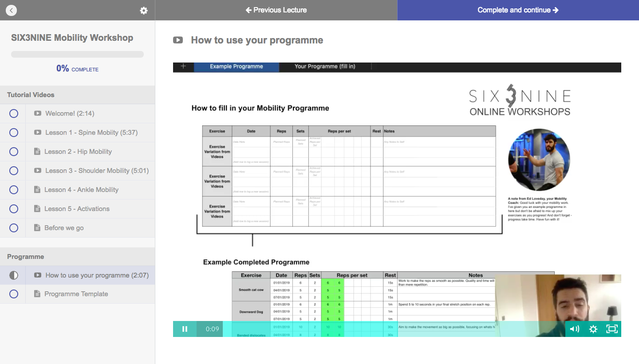
Task: Pause the video playback
Action: point(185,329)
